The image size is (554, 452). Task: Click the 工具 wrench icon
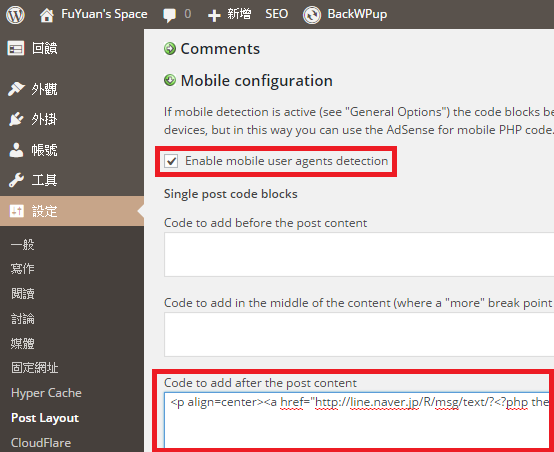coord(16,180)
